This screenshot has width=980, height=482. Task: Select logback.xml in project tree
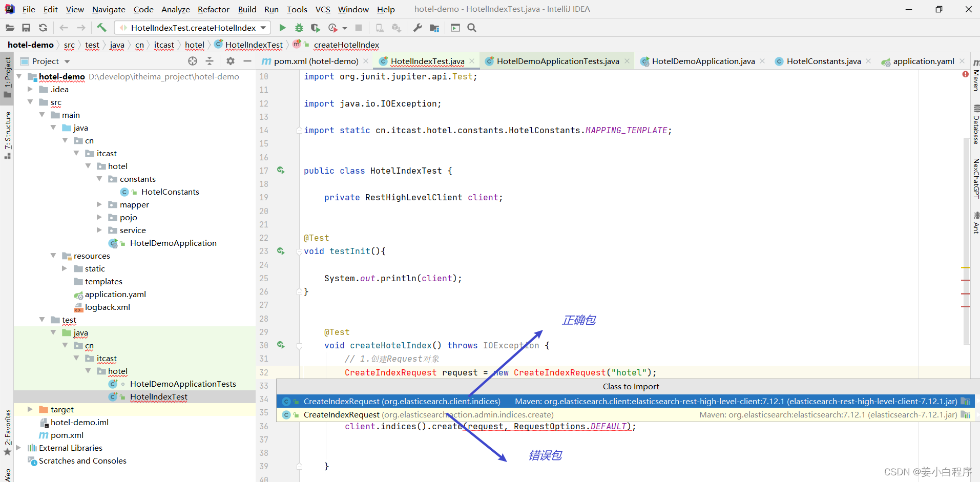(x=108, y=307)
